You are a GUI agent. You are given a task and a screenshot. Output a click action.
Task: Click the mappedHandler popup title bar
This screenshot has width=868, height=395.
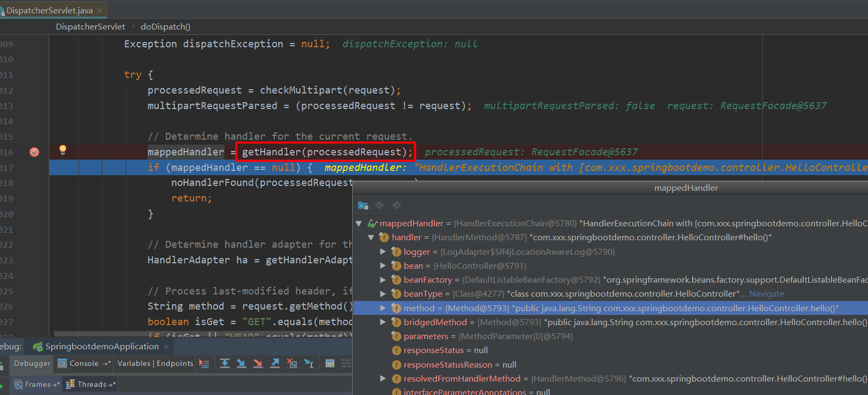[x=610, y=188]
